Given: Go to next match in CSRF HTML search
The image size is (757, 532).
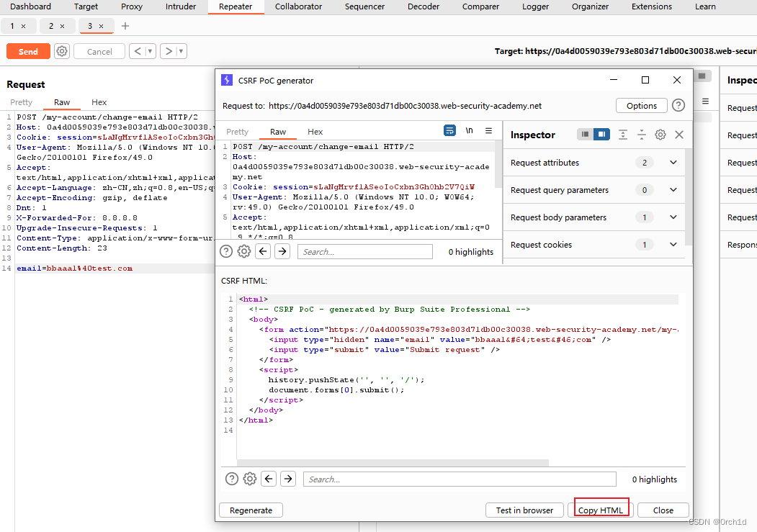Looking at the screenshot, I should pyautogui.click(x=288, y=479).
